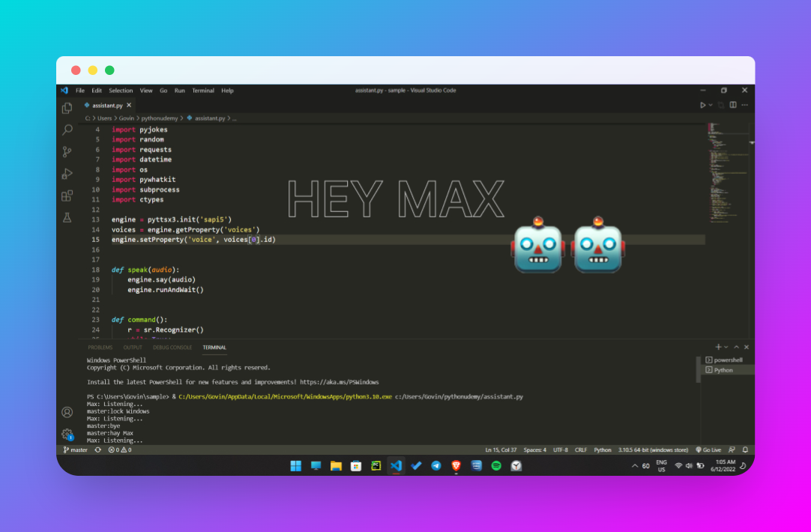The width and height of the screenshot is (811, 532).
Task: Open Source Control view in activity bar
Action: [67, 152]
